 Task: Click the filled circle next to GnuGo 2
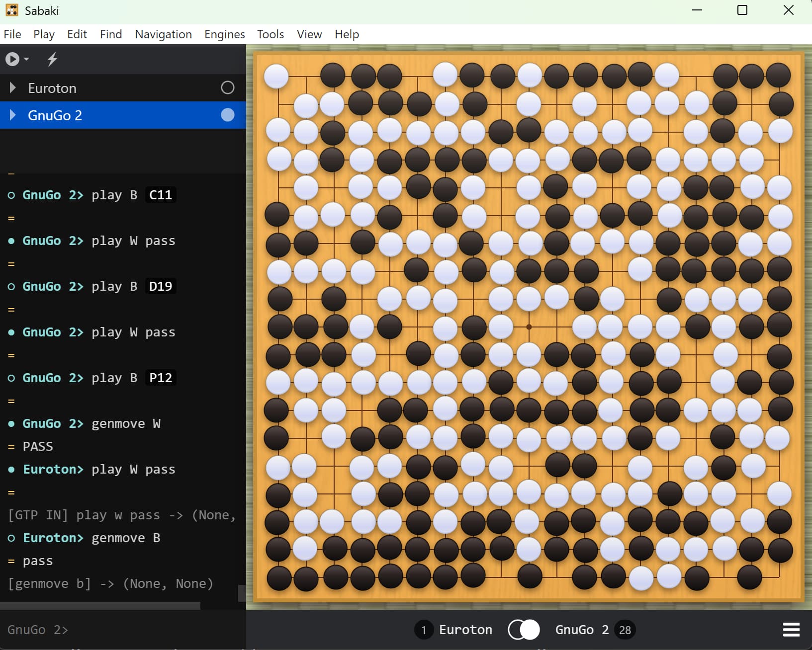227,115
